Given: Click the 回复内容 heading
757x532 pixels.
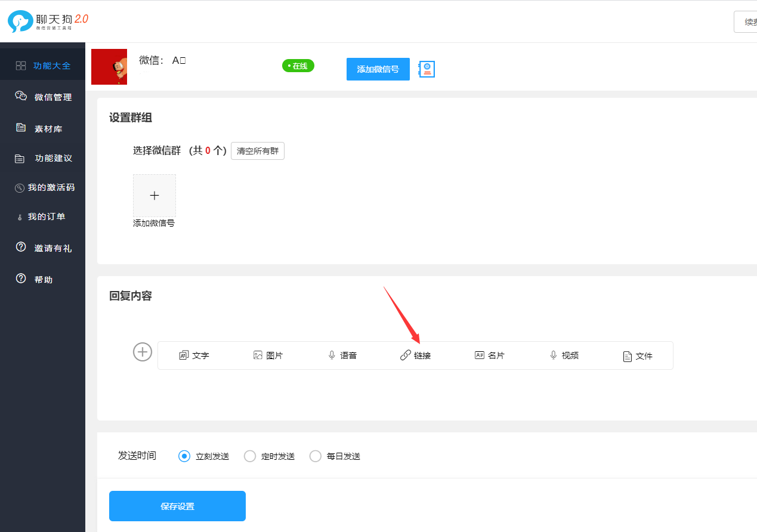Looking at the screenshot, I should pos(131,296).
